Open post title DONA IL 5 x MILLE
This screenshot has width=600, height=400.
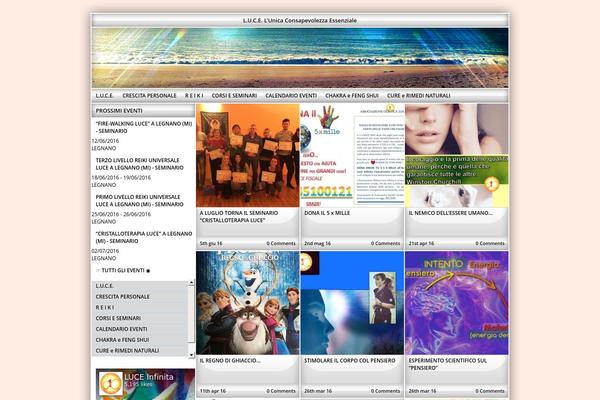click(327, 213)
